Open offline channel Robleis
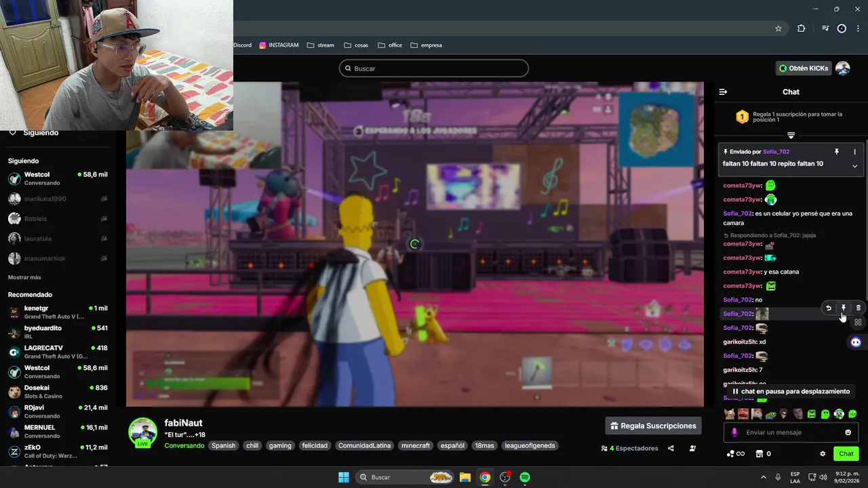This screenshot has height=488, width=868. click(x=58, y=219)
